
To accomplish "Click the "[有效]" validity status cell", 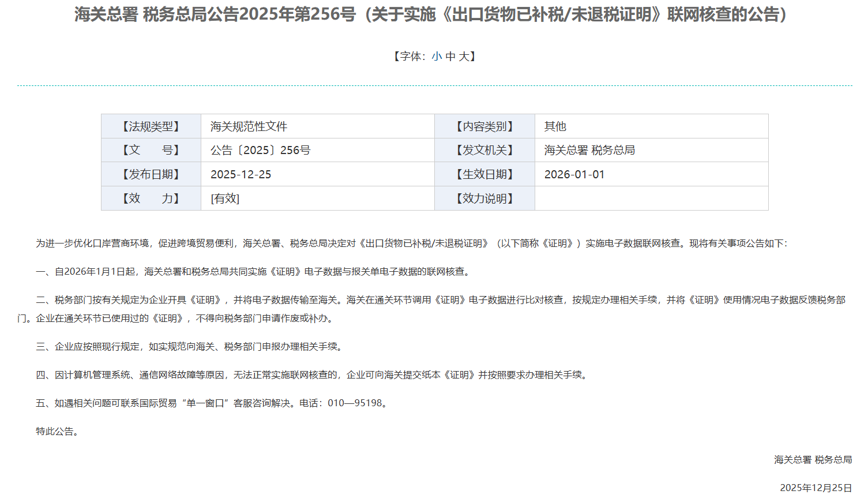I will coord(224,198).
